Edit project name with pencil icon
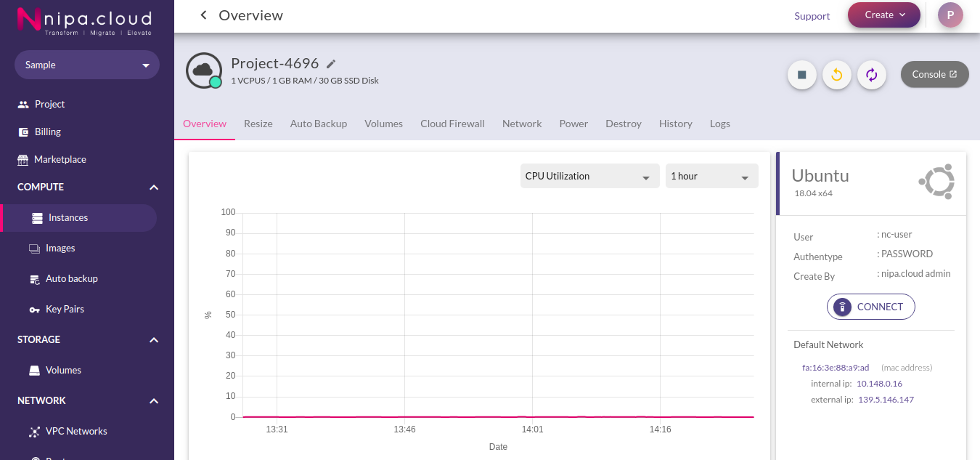 (x=331, y=64)
